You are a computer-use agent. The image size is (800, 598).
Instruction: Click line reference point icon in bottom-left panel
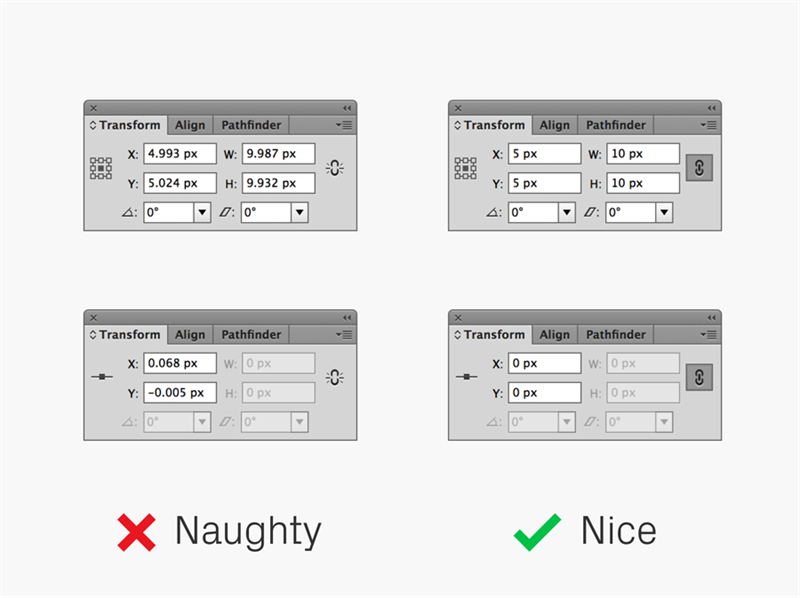coord(102,377)
